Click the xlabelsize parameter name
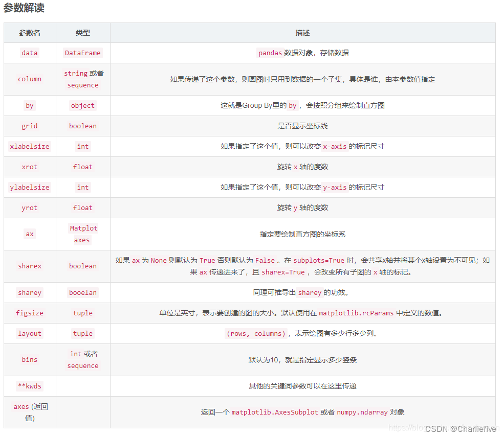 29,146
